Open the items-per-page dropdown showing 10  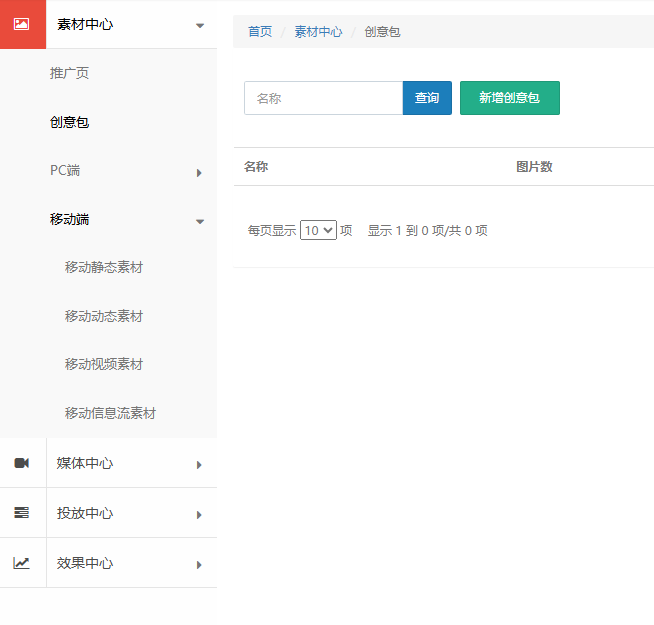click(319, 230)
